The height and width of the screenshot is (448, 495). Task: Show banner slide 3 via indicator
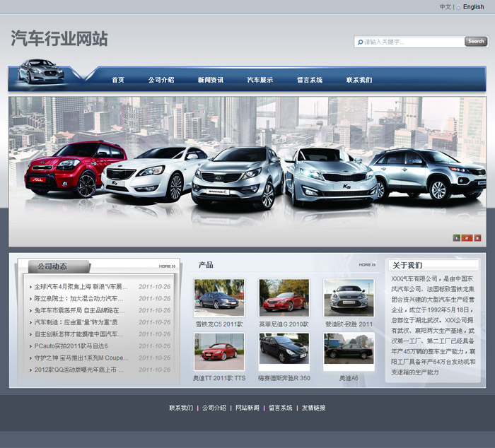click(477, 238)
